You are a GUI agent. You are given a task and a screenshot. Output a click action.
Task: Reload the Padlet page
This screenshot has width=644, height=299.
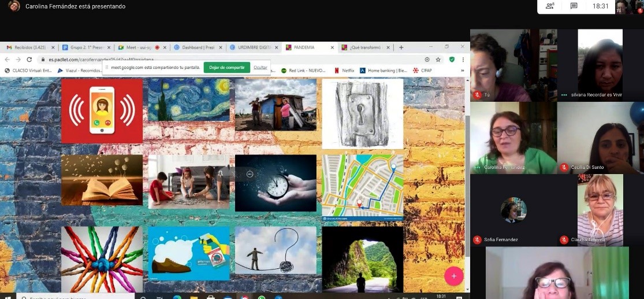(29, 59)
